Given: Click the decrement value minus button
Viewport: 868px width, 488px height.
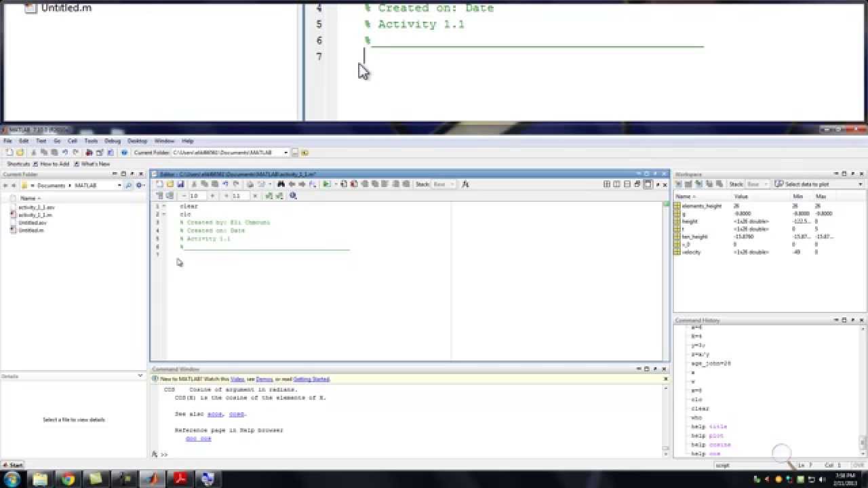Looking at the screenshot, I should click(x=184, y=196).
